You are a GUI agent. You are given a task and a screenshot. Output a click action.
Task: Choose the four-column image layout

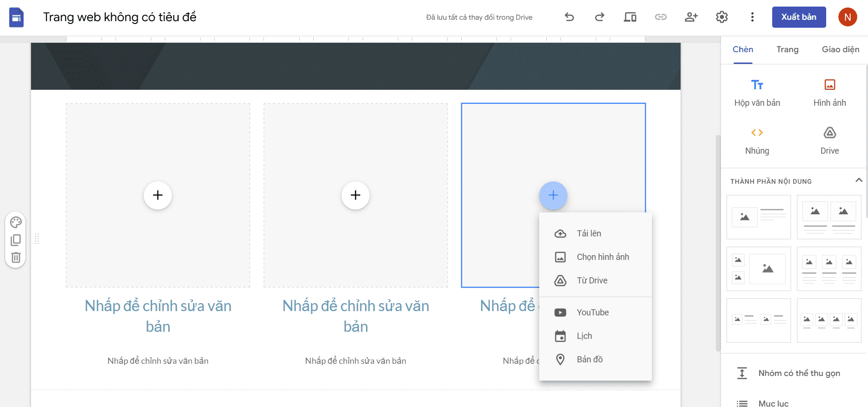829,321
